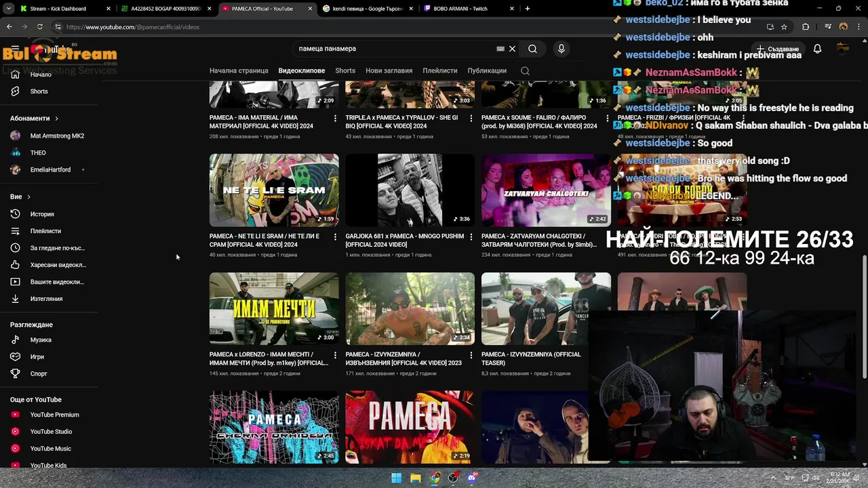Click the Създаване create button
Screen dimensions: 868x488
pyautogui.click(x=778, y=49)
